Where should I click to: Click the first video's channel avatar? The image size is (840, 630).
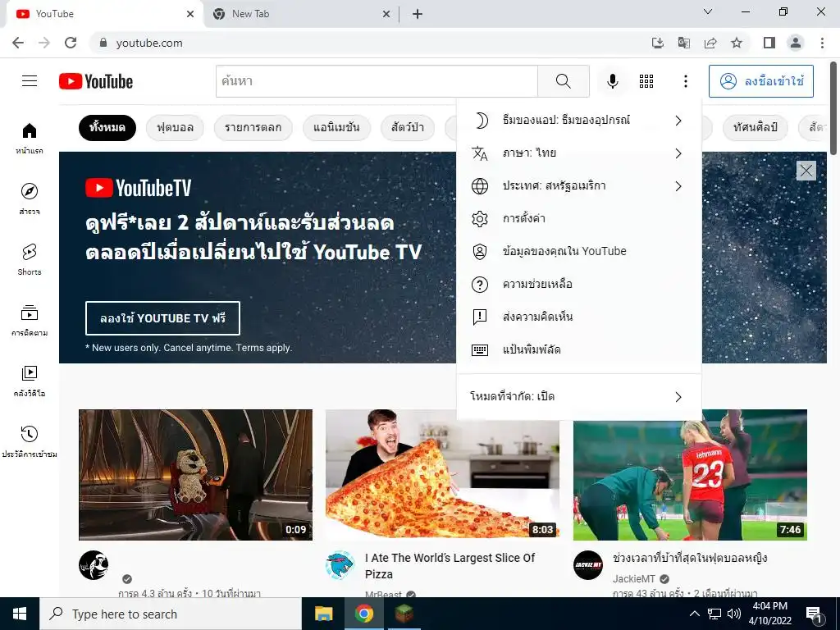coord(94,565)
